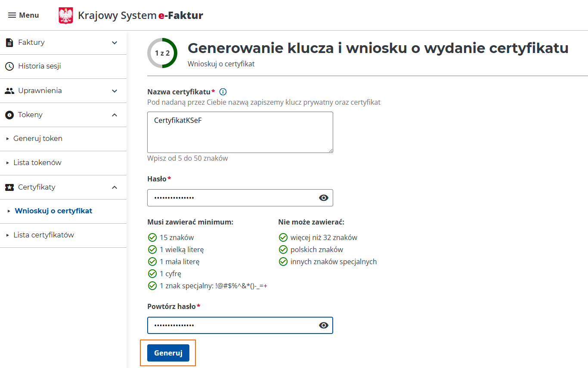
Task: Click the Faktury document icon
Action: [x=9, y=42]
